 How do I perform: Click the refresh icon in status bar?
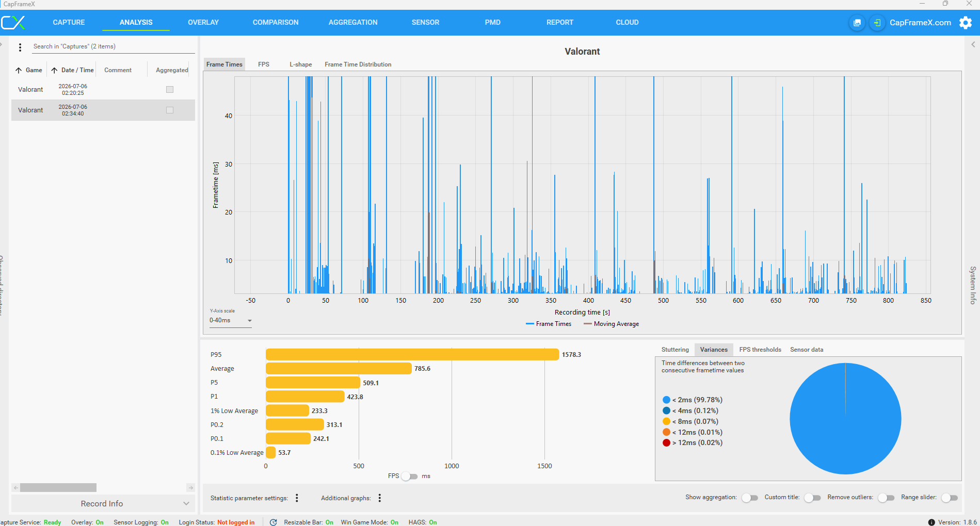(274, 522)
